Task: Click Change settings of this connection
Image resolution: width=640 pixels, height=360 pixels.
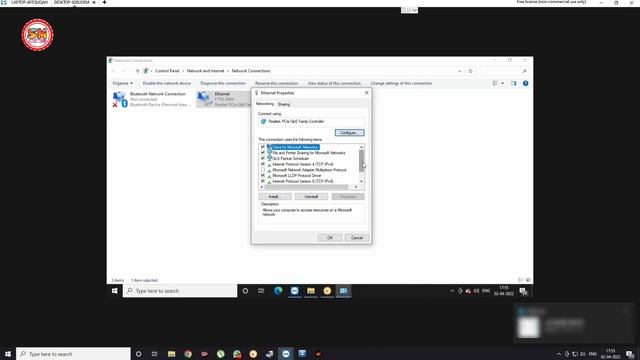Action: tap(401, 83)
